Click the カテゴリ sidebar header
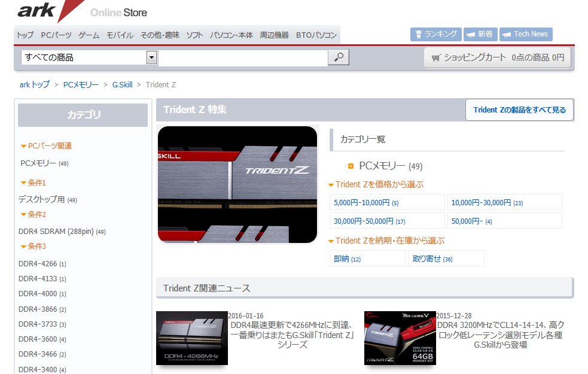588x374 pixels. [83, 115]
